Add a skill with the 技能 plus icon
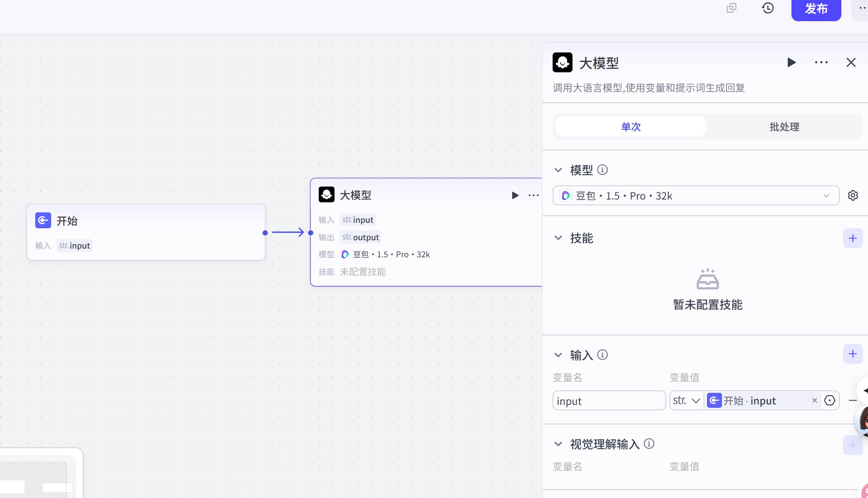Image resolution: width=868 pixels, height=498 pixels. (853, 238)
